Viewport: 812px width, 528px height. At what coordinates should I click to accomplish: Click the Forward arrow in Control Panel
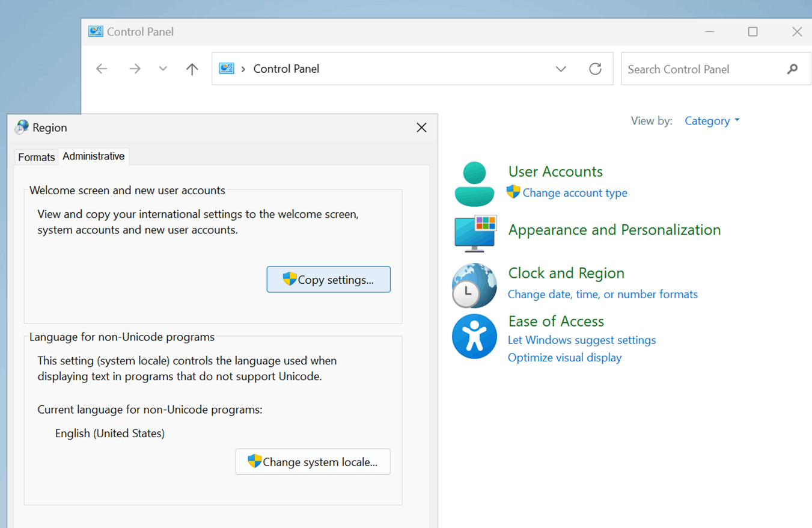(135, 69)
